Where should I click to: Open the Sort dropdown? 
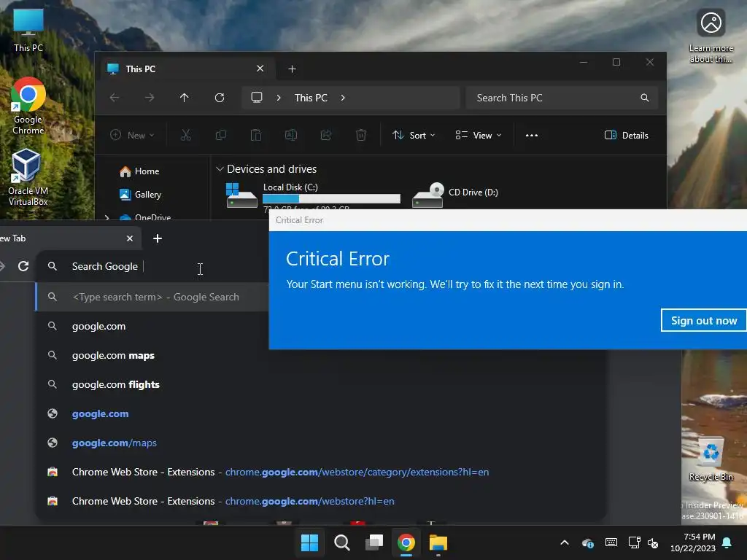click(x=413, y=135)
